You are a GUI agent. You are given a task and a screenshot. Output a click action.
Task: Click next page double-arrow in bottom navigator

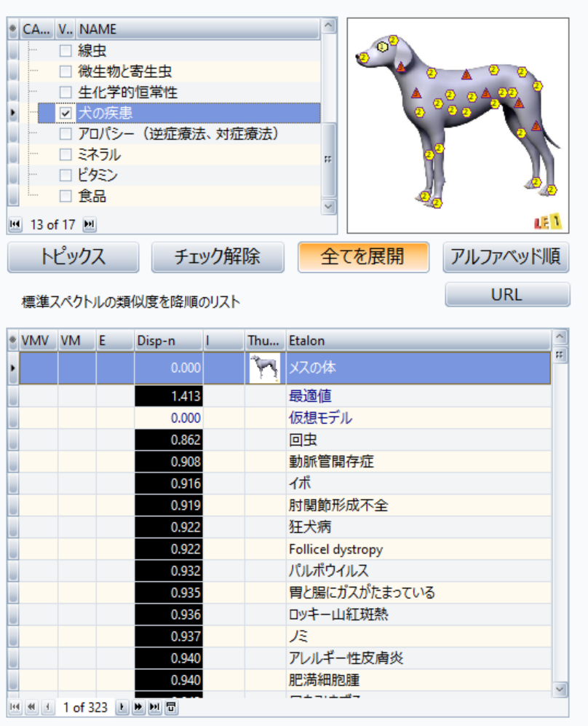(138, 707)
